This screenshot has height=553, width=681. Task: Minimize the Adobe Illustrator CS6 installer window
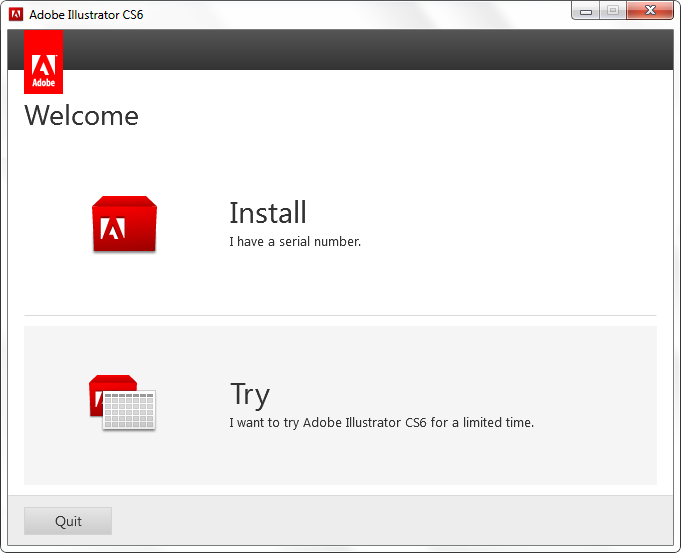tap(585, 11)
